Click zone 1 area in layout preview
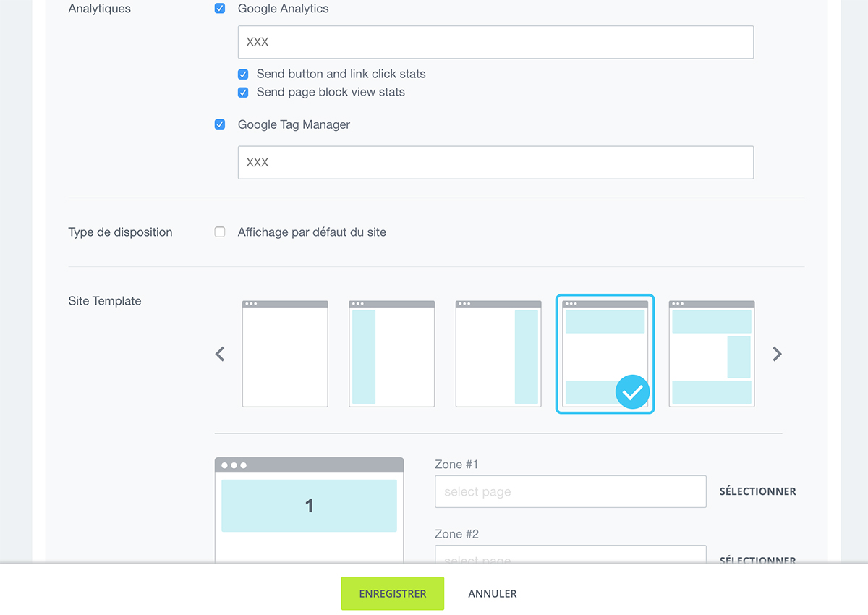This screenshot has height=615, width=868. tap(309, 506)
